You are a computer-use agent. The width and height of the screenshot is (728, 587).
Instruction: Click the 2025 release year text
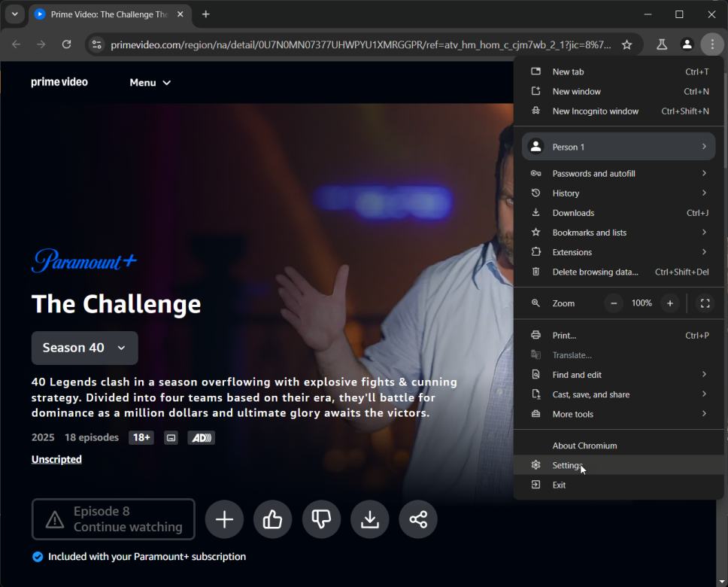coord(43,437)
